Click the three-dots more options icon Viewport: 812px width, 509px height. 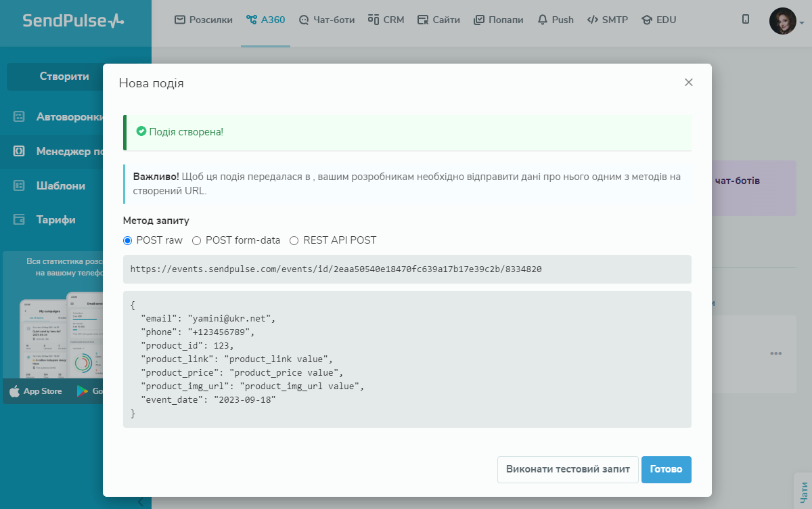click(x=775, y=353)
